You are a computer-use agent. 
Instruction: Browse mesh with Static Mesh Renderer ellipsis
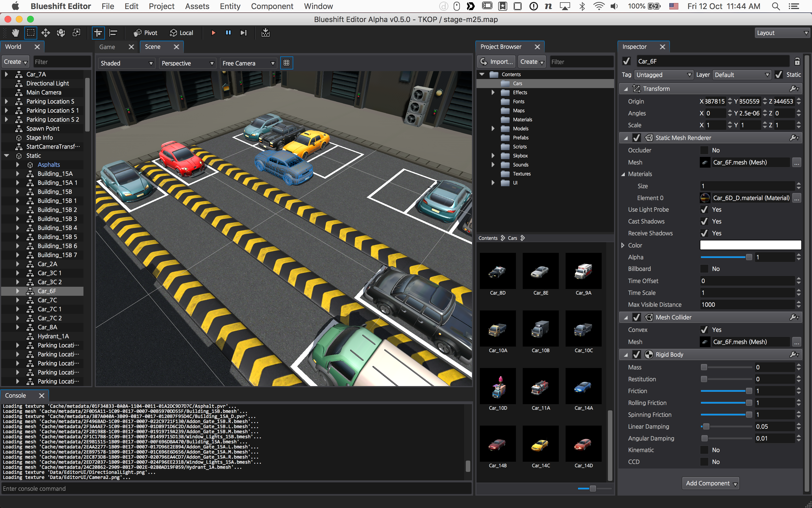(x=796, y=162)
